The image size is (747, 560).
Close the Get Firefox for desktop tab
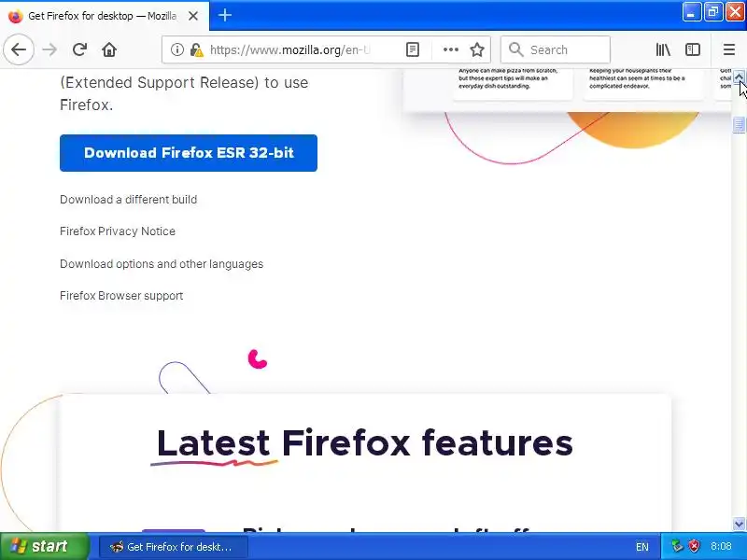pos(193,16)
